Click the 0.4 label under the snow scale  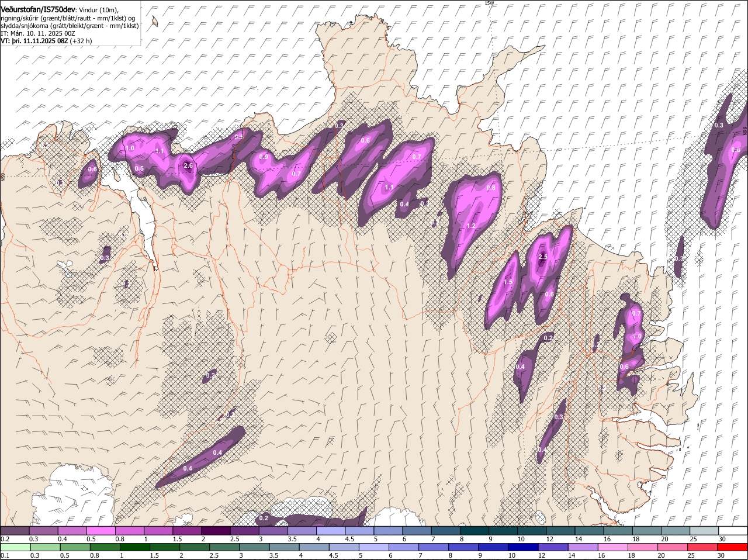coord(63,539)
